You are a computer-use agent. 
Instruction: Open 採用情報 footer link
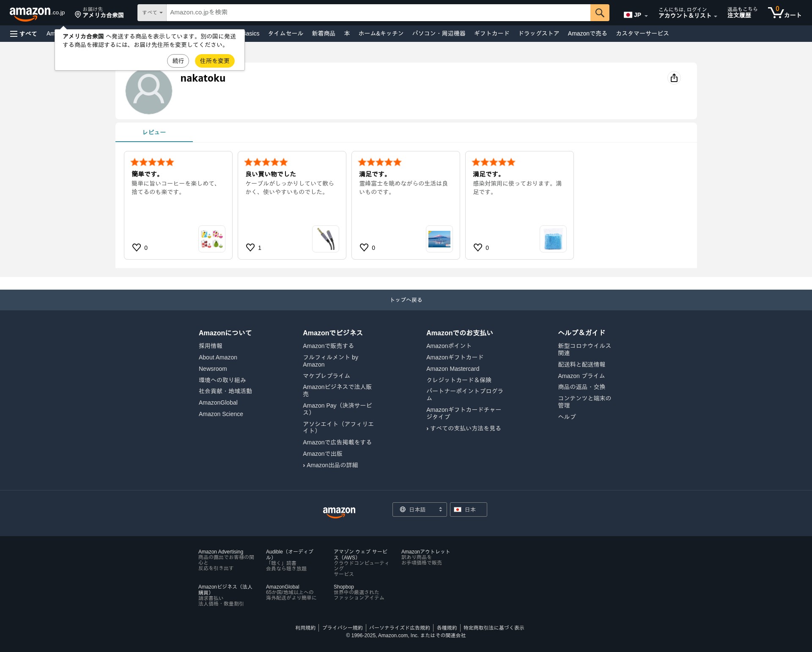pyautogui.click(x=211, y=346)
